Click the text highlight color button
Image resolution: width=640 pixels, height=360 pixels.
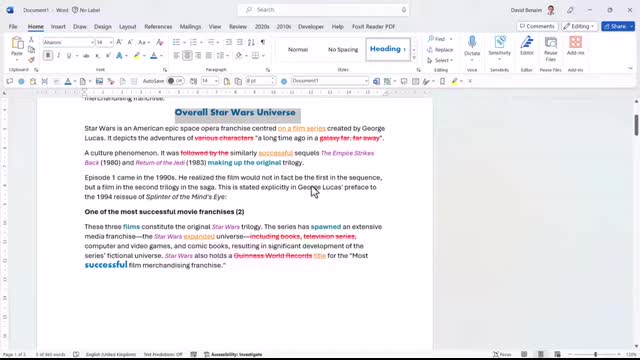[137, 56]
